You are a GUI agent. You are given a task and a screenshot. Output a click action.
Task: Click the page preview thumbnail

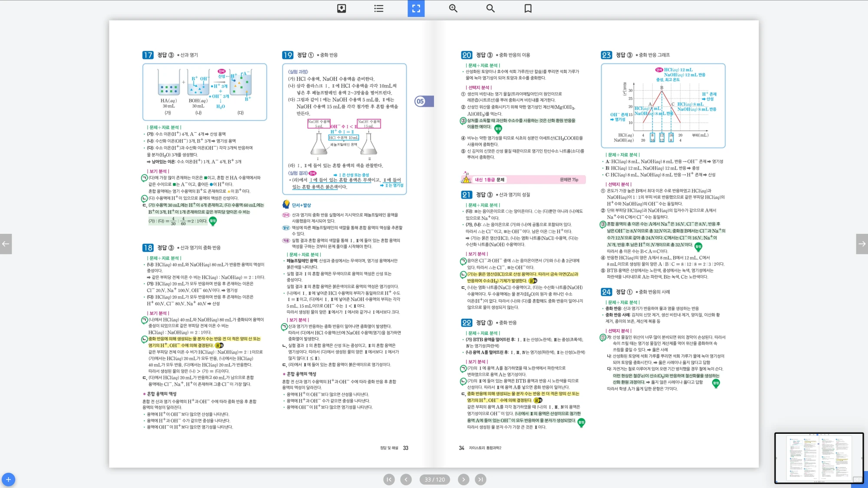(819, 458)
